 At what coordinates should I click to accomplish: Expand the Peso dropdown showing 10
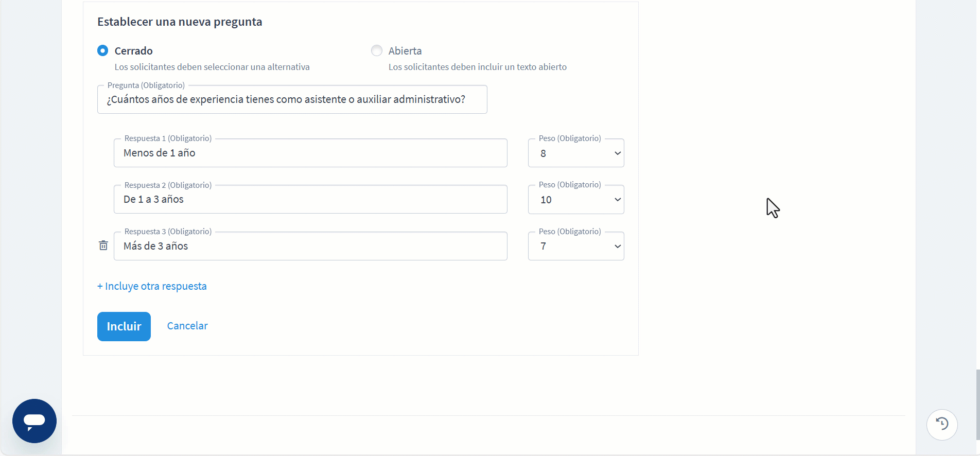click(x=576, y=200)
